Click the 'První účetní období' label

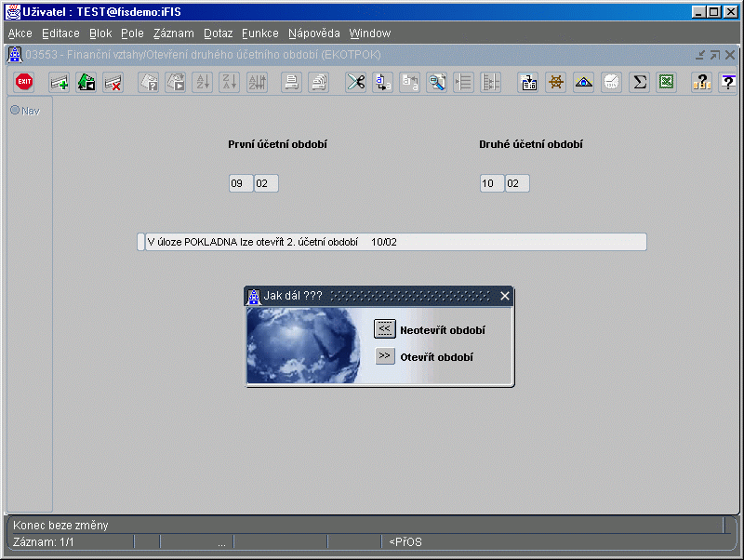click(277, 144)
